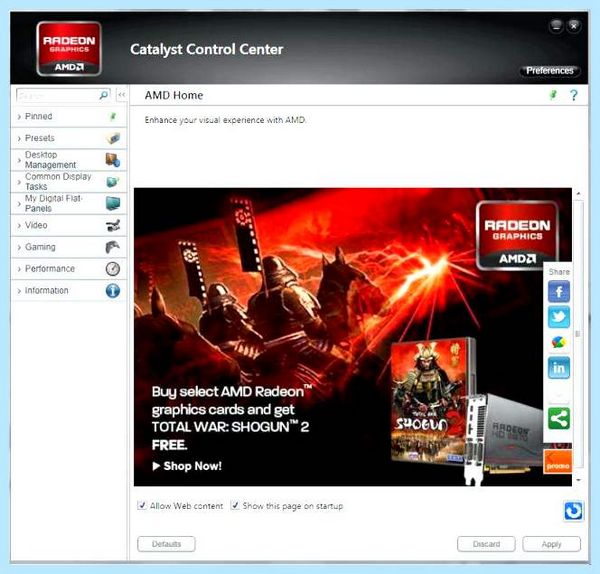This screenshot has width=600, height=574.
Task: Click the Performance gauge icon
Action: (x=113, y=269)
